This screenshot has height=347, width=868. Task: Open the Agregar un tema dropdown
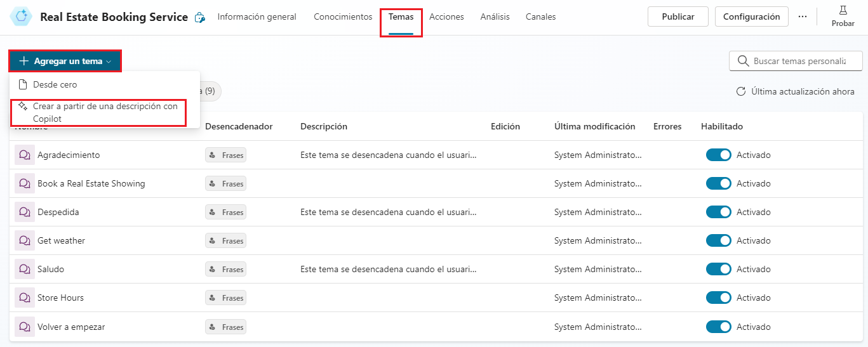(x=65, y=61)
